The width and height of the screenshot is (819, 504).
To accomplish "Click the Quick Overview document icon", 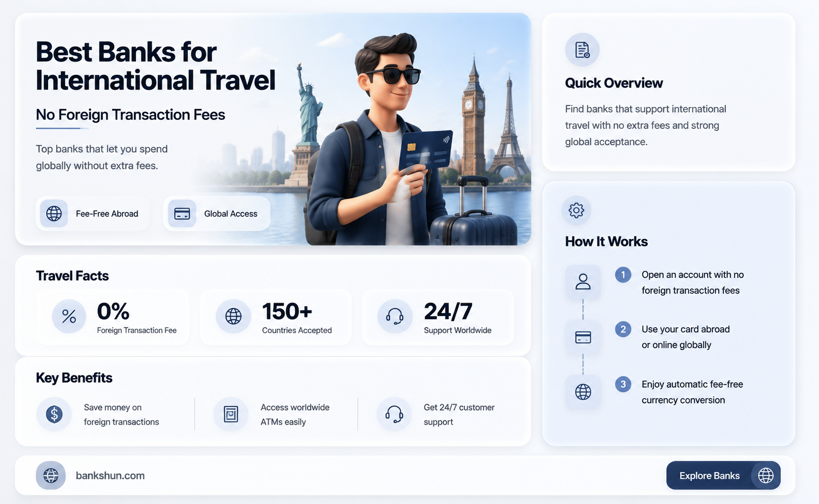I will [x=582, y=50].
